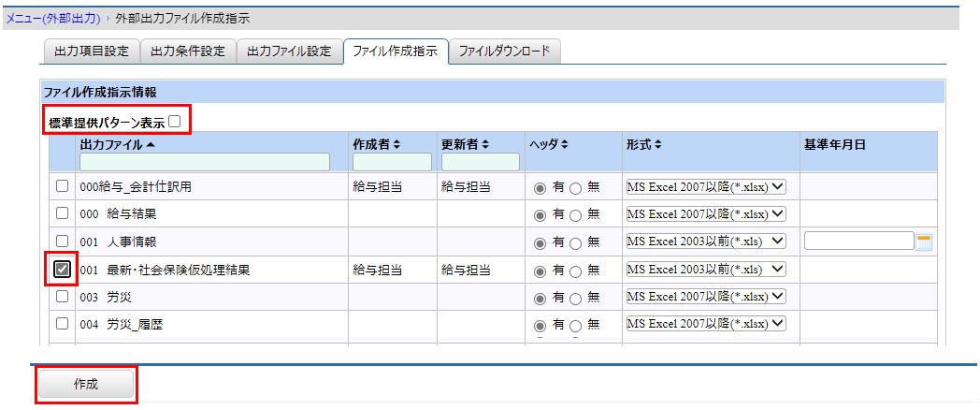Sort by 更新者 column header
Viewport: 980px width, 410px height.
click(465, 144)
